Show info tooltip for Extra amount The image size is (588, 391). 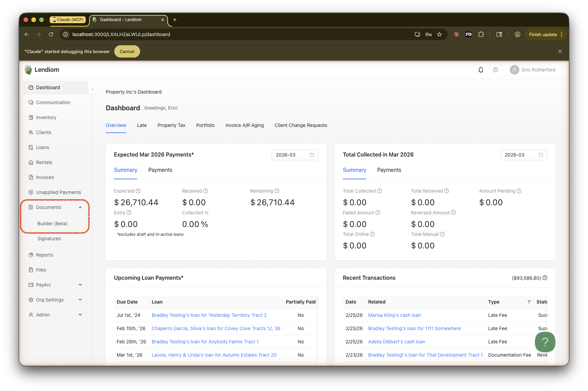click(x=129, y=213)
